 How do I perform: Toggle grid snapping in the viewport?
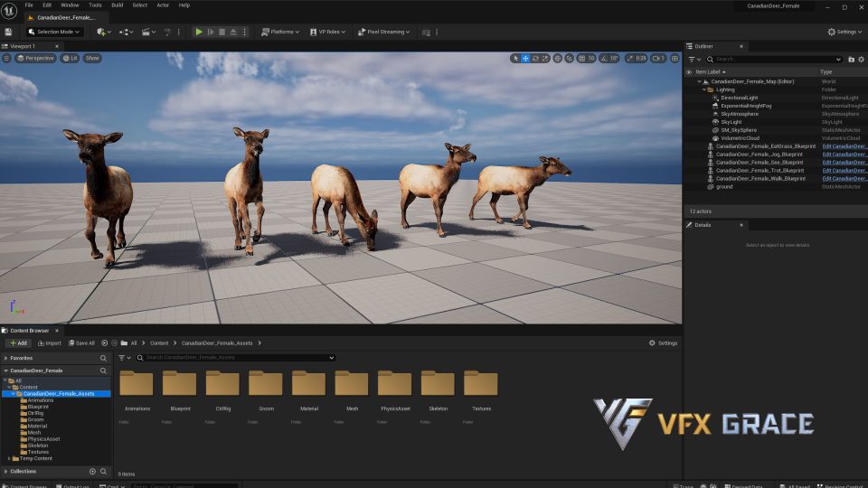coord(581,58)
